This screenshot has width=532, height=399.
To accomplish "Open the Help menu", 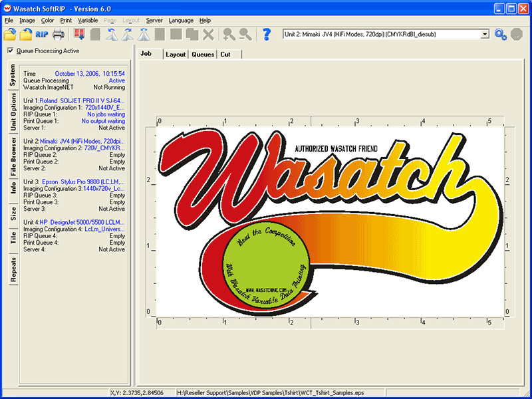I will tap(205, 21).
